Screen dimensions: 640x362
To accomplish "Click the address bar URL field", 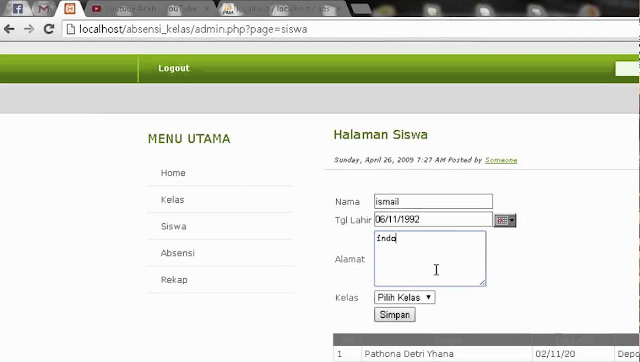I will tap(351, 29).
